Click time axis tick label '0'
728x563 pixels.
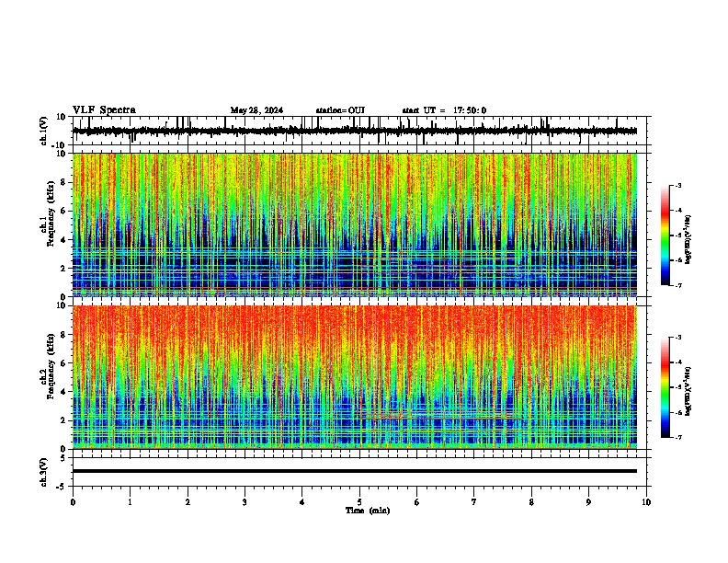coord(73,502)
